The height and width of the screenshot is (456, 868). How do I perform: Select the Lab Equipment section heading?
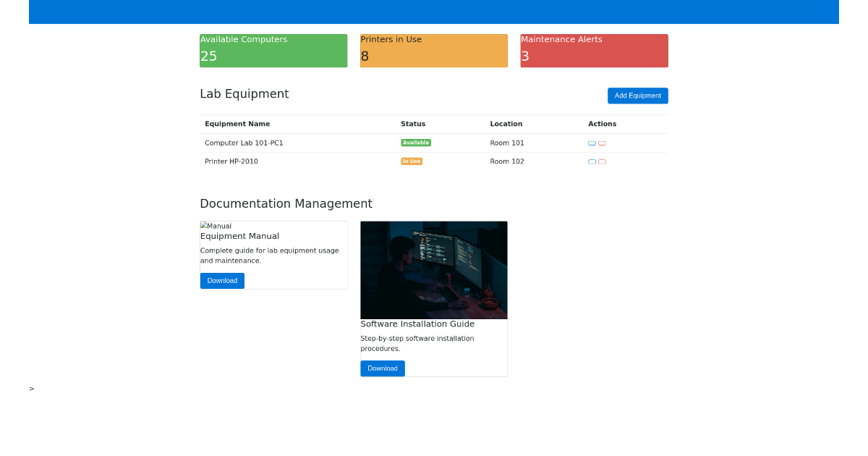click(244, 93)
